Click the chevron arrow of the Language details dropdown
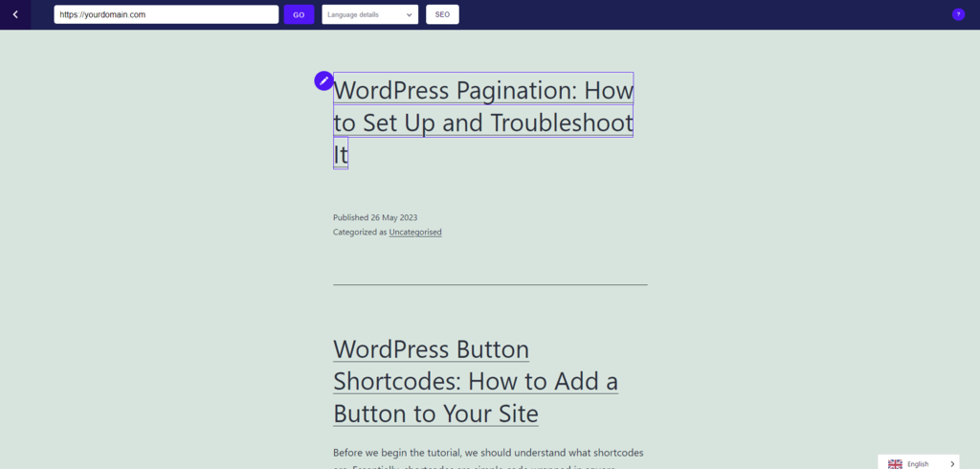This screenshot has height=469, width=980. coord(409,14)
